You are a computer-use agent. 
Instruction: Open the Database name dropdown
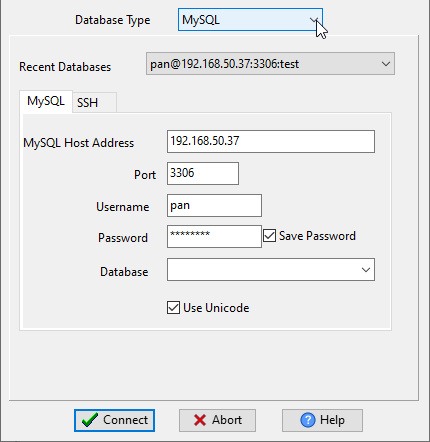(x=271, y=269)
